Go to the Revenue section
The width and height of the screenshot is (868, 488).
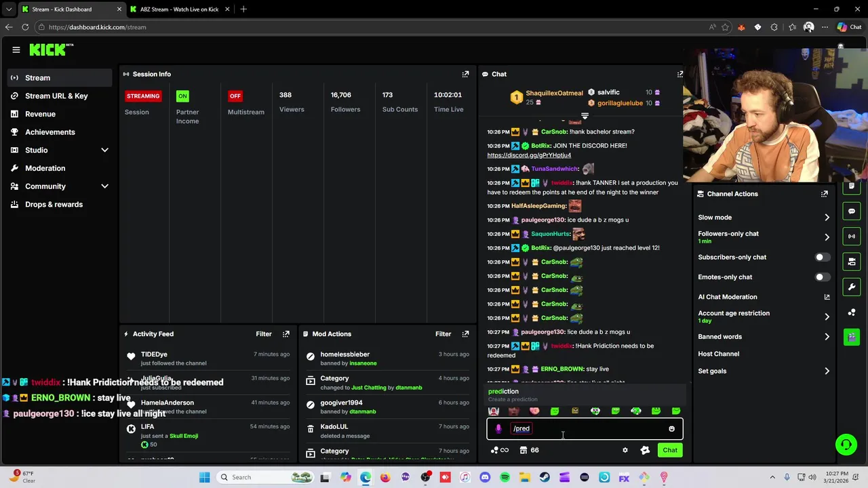pyautogui.click(x=60, y=114)
